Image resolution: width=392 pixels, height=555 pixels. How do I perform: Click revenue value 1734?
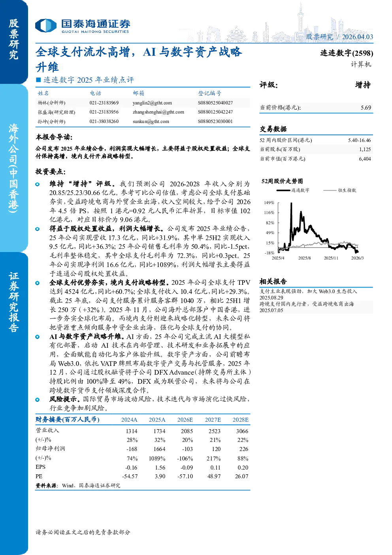tap(160, 431)
